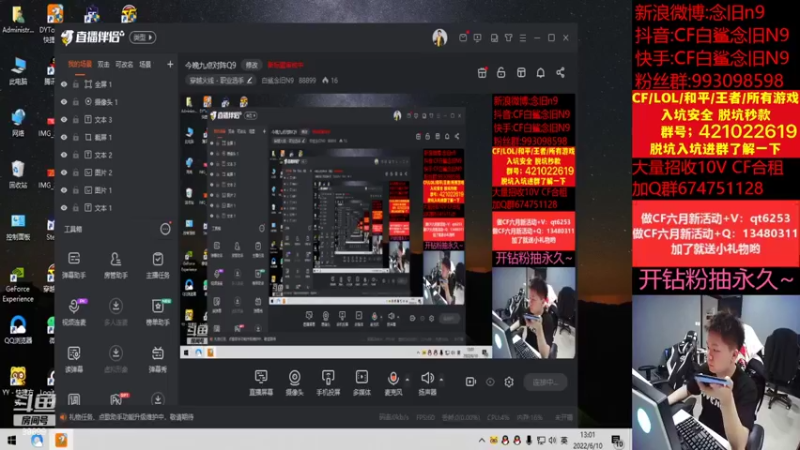800x450 pixels.
Task: Click the stream preview canvas
Action: 378,226
